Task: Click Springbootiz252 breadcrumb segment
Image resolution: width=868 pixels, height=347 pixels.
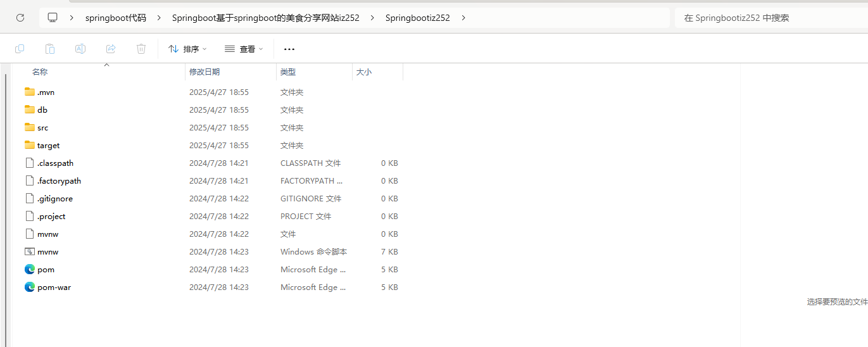Action: pyautogui.click(x=418, y=18)
